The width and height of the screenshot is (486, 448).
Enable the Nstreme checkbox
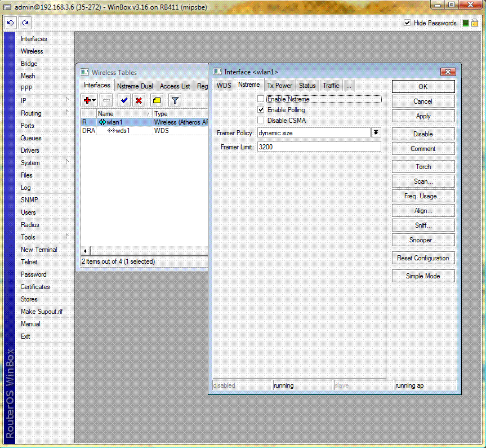pos(261,99)
